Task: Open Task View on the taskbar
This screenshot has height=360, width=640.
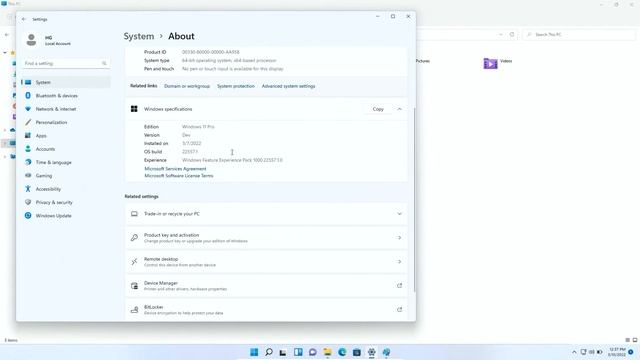Action: click(x=283, y=352)
